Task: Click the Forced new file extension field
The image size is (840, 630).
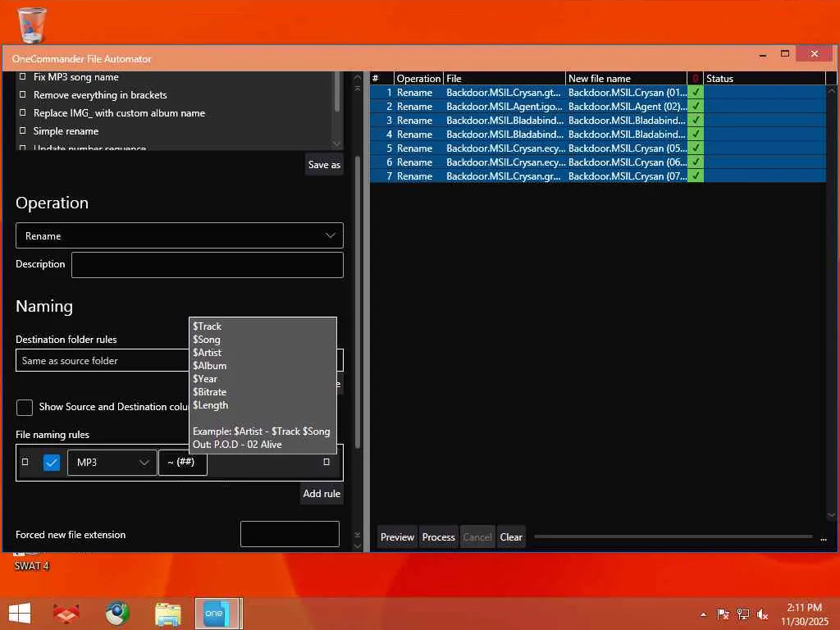Action: click(290, 533)
